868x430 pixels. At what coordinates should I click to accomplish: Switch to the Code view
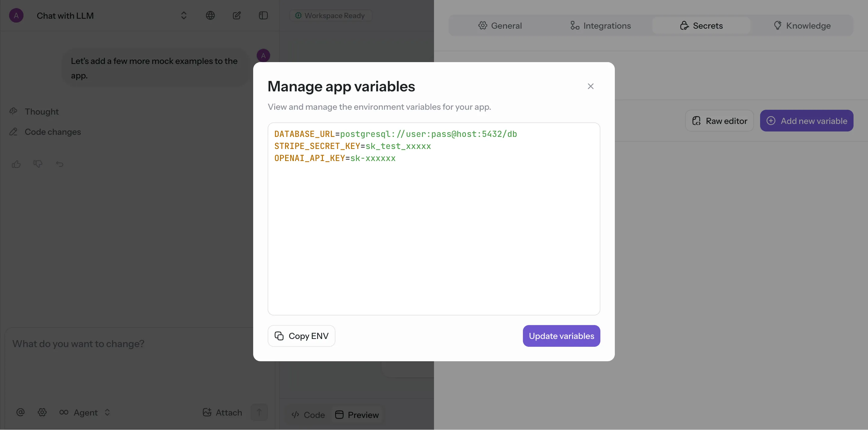click(308, 415)
